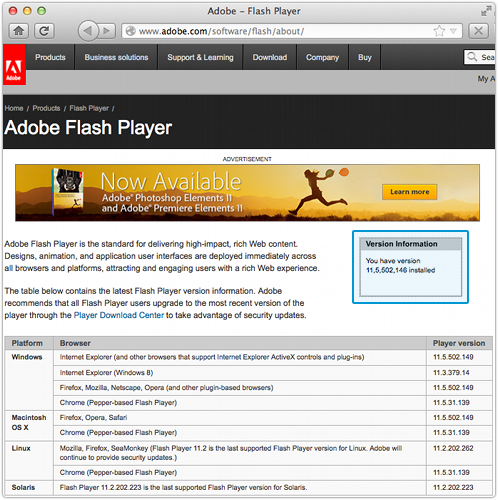
Task: Open the Support & Learning menu
Action: pos(200,57)
